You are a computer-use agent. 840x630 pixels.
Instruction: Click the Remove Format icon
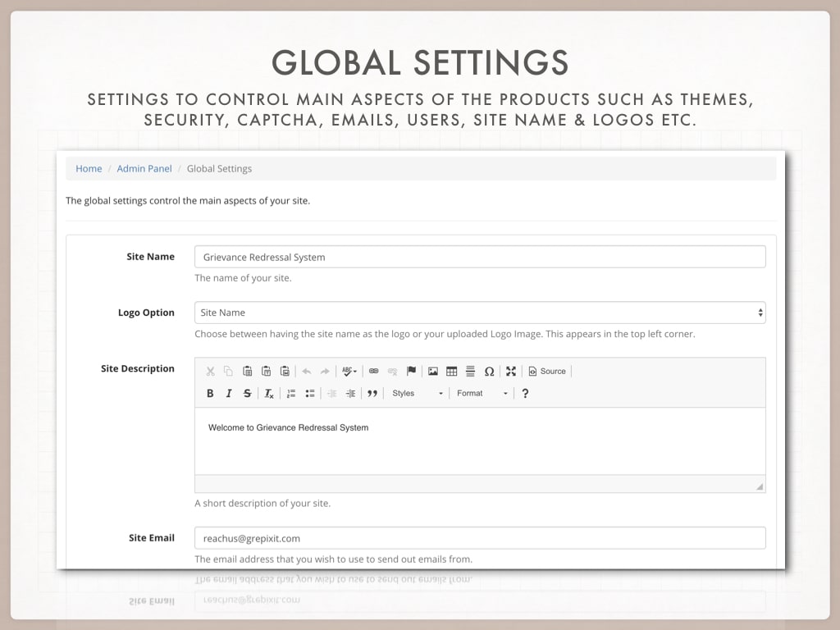[x=269, y=393]
